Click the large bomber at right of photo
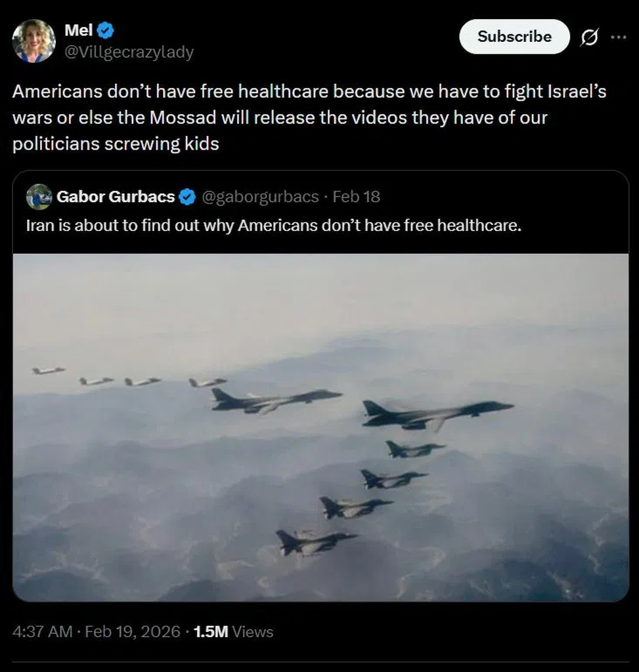The width and height of the screenshot is (639, 672). click(x=437, y=413)
